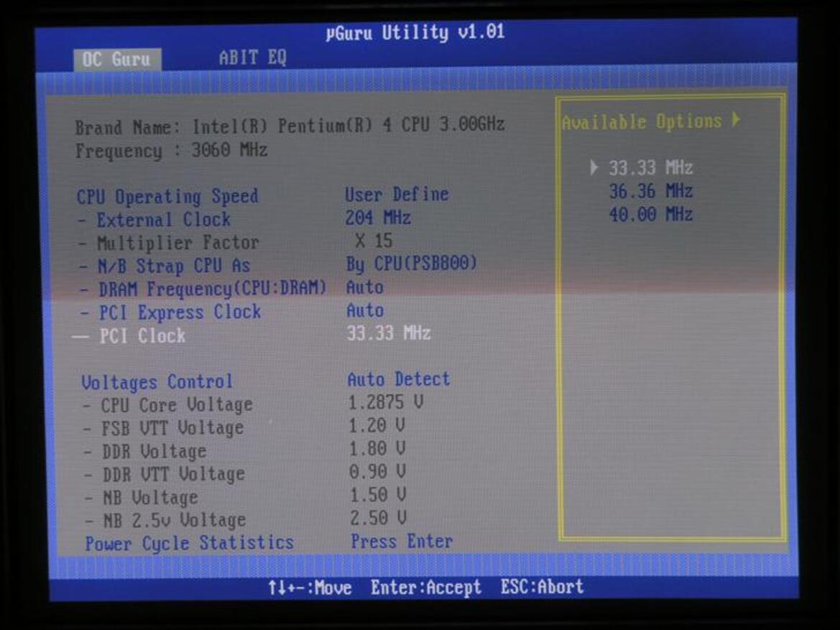Select the N/B Strap CPU As setting
The width and height of the screenshot is (840, 630).
coord(174,267)
